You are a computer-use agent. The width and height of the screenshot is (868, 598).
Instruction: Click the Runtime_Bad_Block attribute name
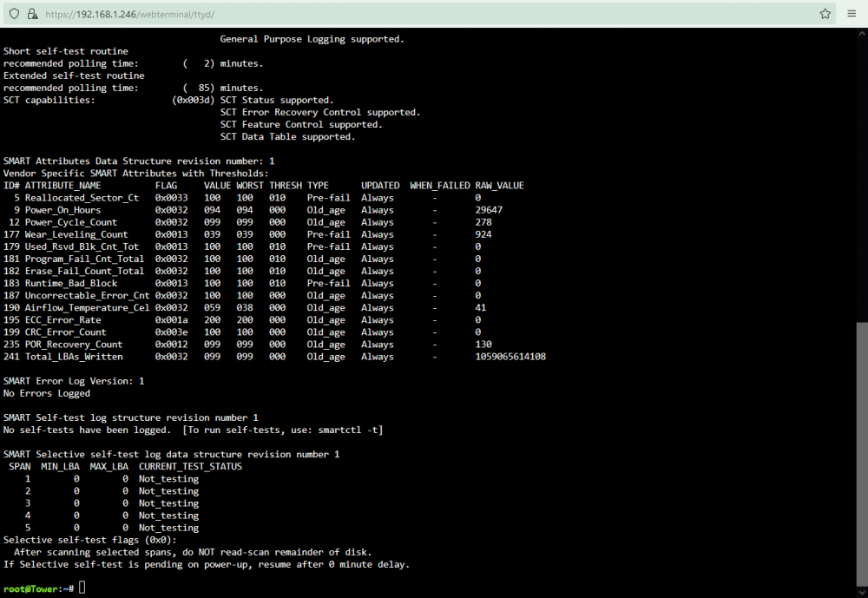pos(71,284)
